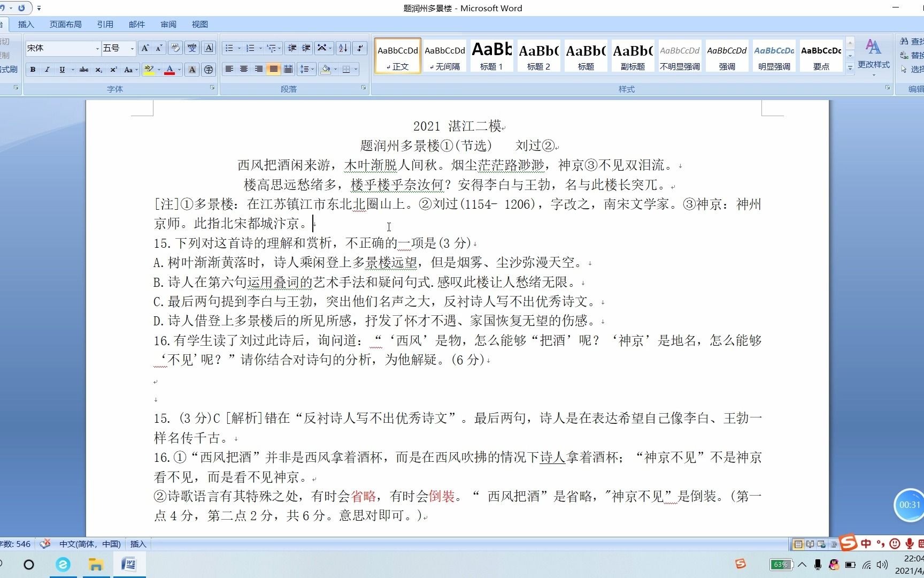Screen dimensions: 924x578
Task: Click the Shrink Font icon
Action: click(159, 48)
